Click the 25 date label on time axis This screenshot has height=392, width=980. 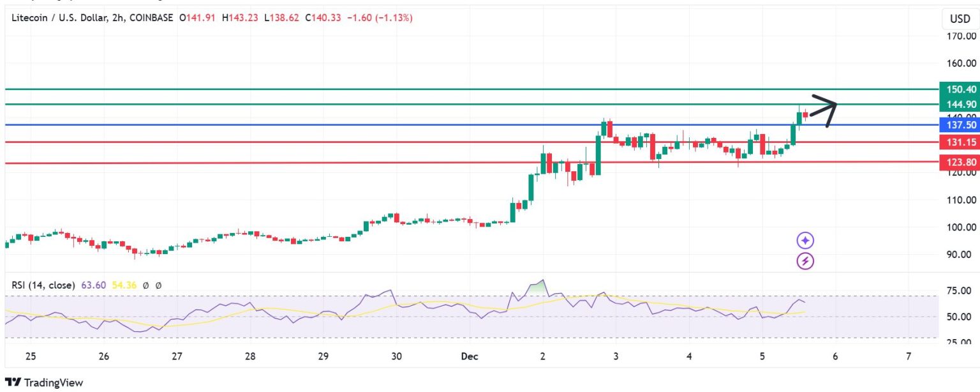click(x=31, y=356)
